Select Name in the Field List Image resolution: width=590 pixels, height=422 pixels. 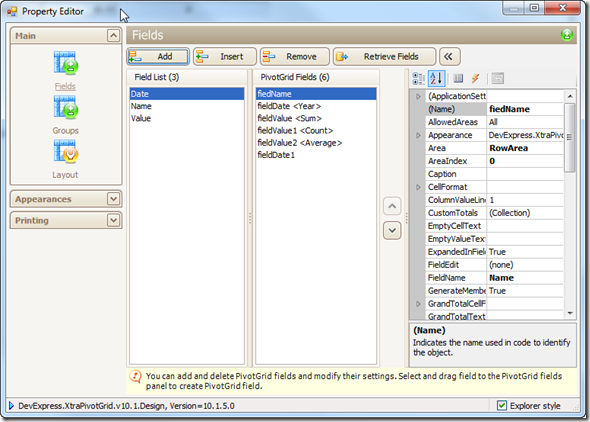click(x=187, y=106)
